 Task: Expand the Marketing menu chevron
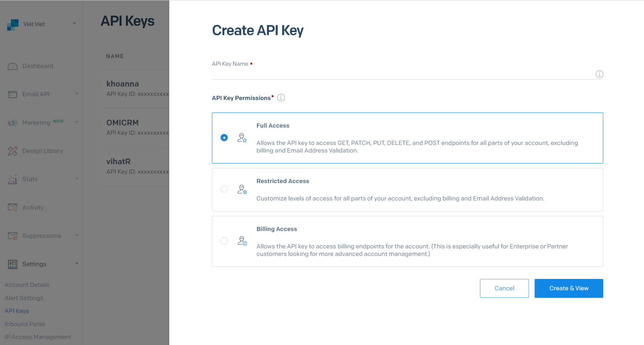pos(77,122)
